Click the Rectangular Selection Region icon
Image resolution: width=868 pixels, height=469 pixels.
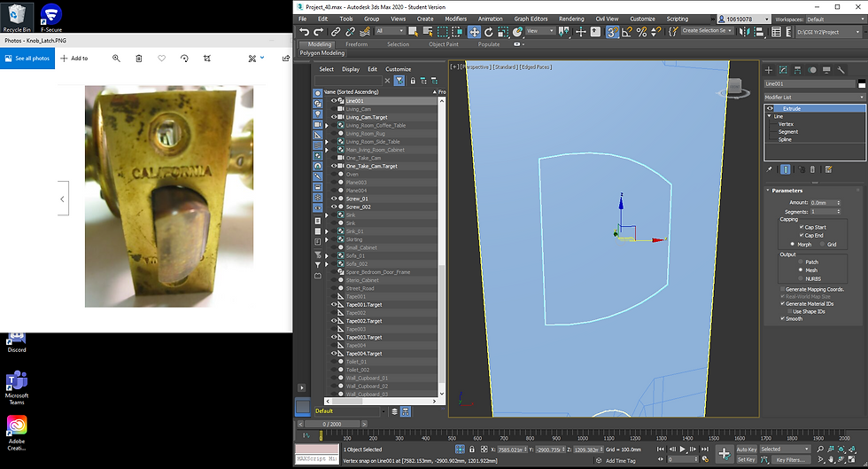[442, 32]
